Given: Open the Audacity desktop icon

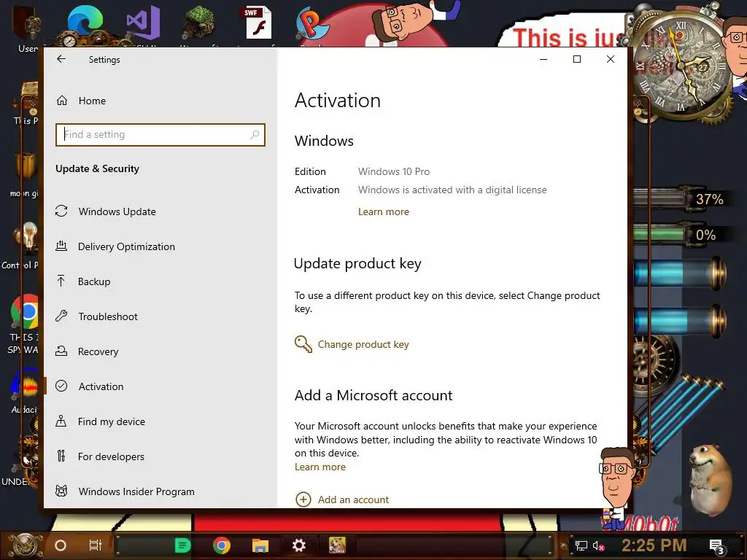Looking at the screenshot, I should click(26, 385).
